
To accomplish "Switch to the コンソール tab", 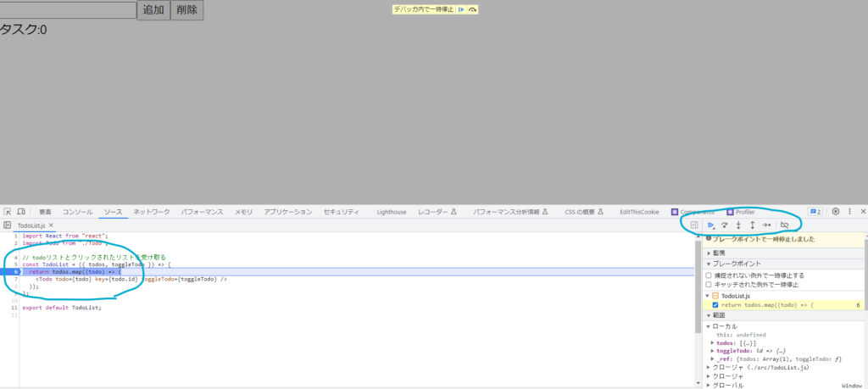I will pos(77,212).
